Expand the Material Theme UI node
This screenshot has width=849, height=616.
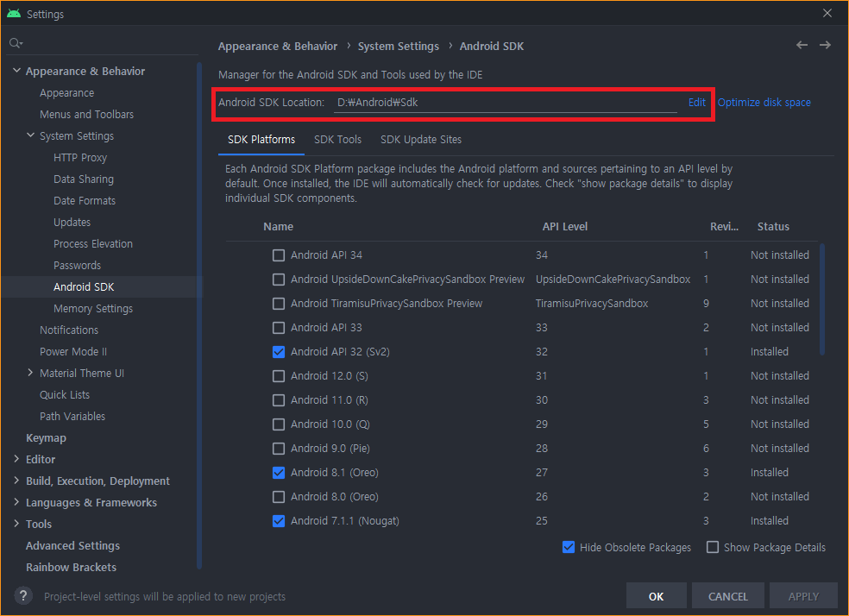[x=30, y=373]
